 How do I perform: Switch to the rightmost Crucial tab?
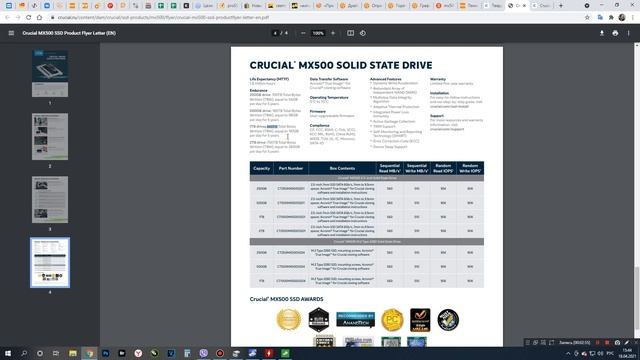(x=542, y=6)
